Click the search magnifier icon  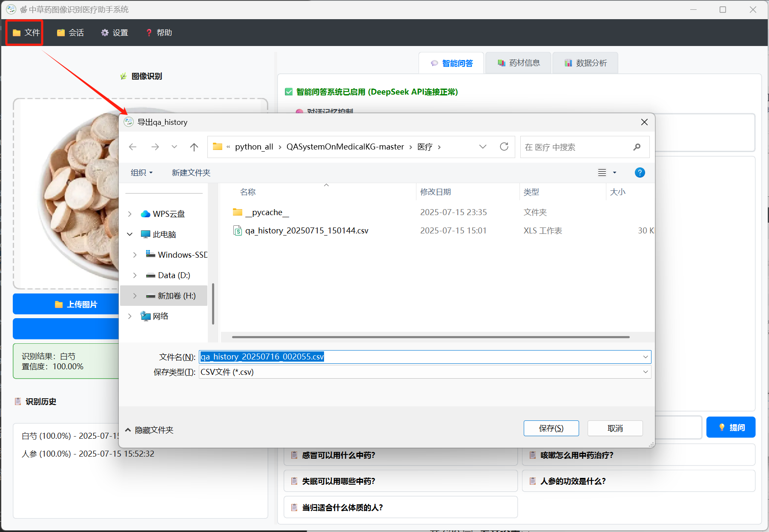[x=637, y=147]
